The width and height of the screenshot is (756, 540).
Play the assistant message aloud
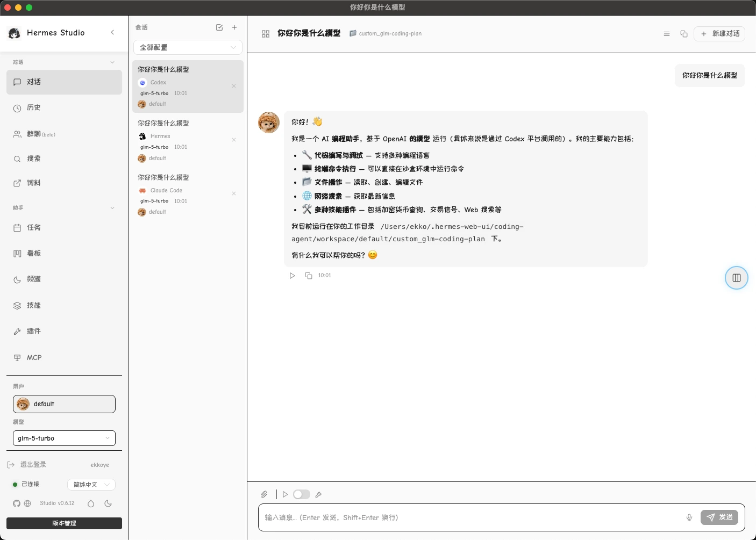point(292,276)
